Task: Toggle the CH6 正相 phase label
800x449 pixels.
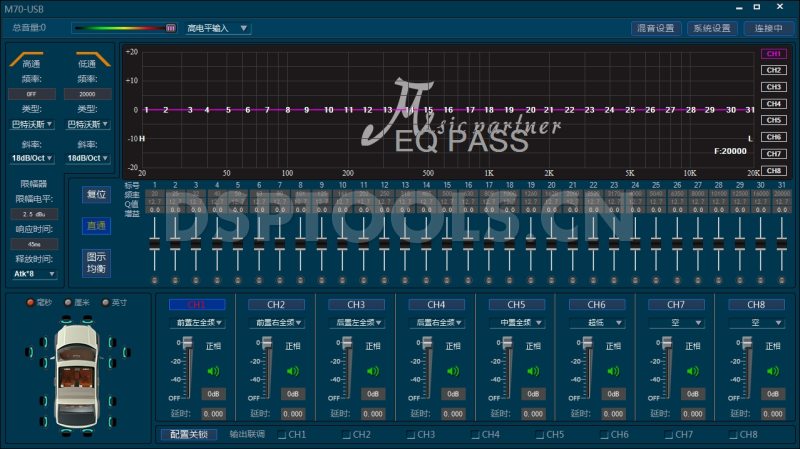Action: (613, 346)
